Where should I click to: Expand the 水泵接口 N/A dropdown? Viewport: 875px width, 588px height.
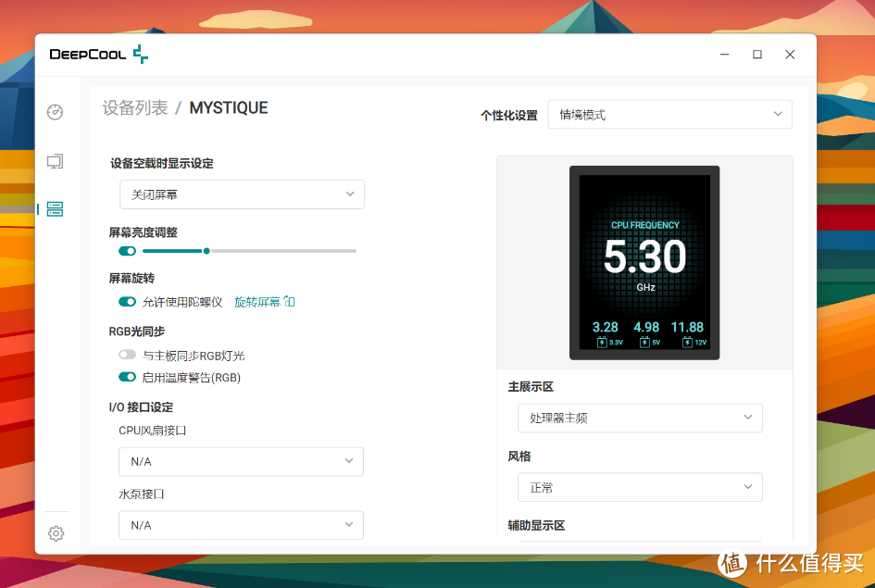click(241, 525)
